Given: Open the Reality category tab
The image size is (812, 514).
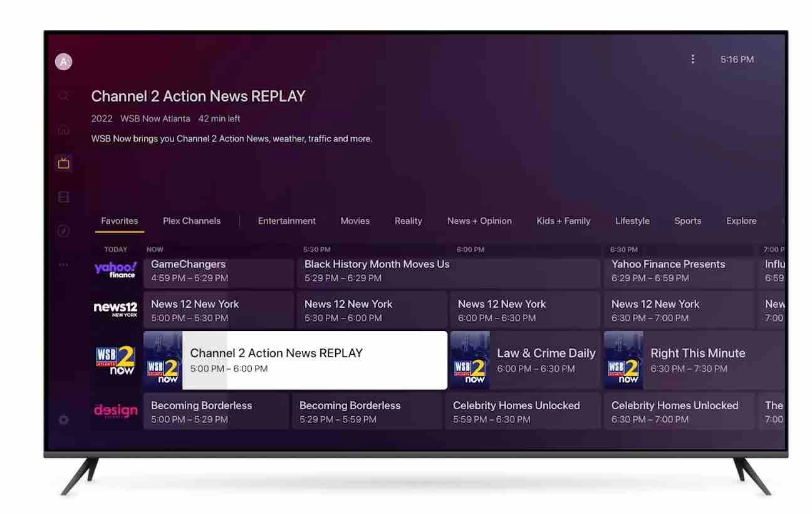Looking at the screenshot, I should pyautogui.click(x=409, y=221).
